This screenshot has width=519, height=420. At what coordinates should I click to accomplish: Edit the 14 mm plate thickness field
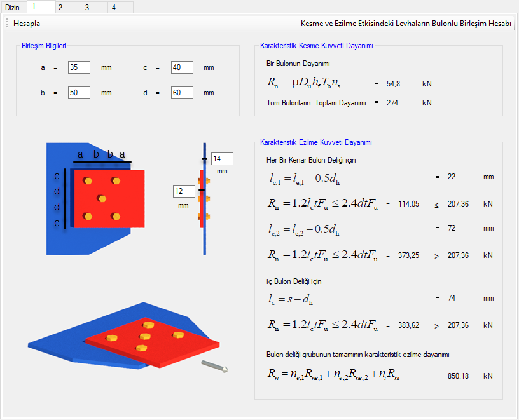tap(222, 159)
